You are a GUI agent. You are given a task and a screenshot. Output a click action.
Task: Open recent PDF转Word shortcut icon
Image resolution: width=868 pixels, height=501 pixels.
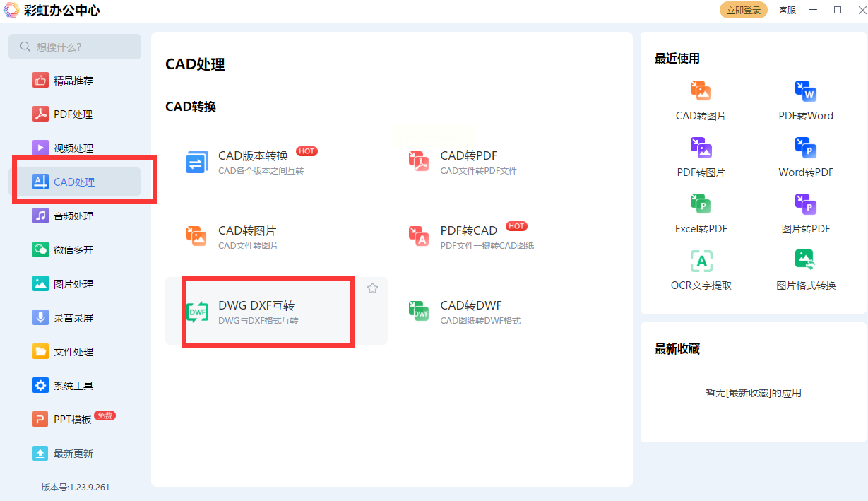(x=806, y=90)
